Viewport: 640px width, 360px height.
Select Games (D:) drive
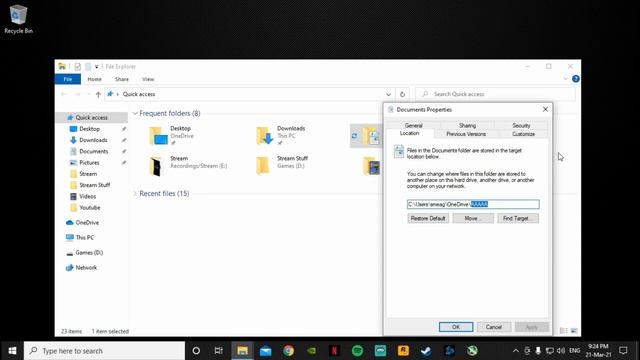89,253
